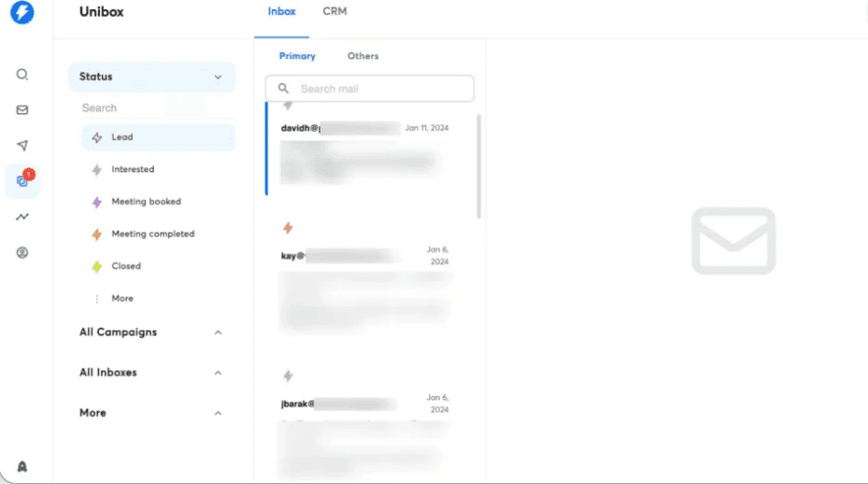Switch to the CRM tab
The height and width of the screenshot is (484, 868).
point(334,11)
